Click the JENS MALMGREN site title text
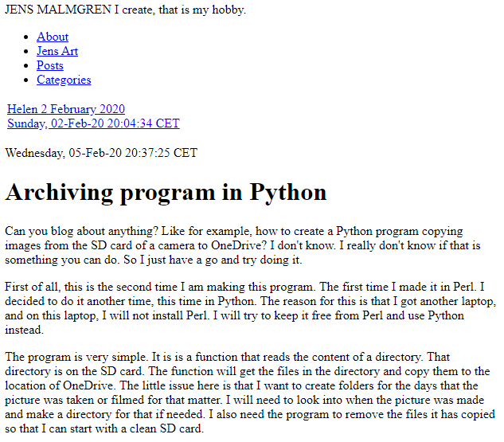504x442 pixels. tap(58, 10)
